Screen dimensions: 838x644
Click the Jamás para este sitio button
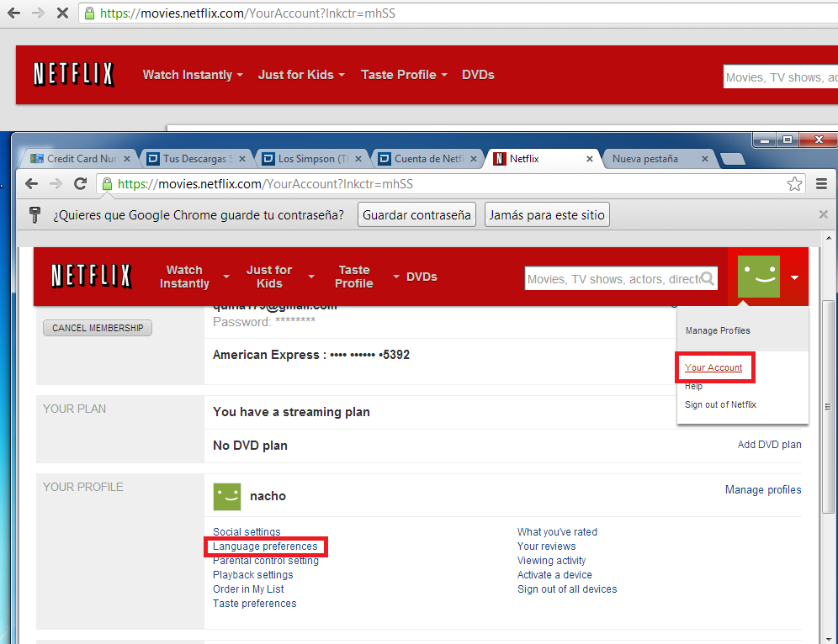click(547, 214)
